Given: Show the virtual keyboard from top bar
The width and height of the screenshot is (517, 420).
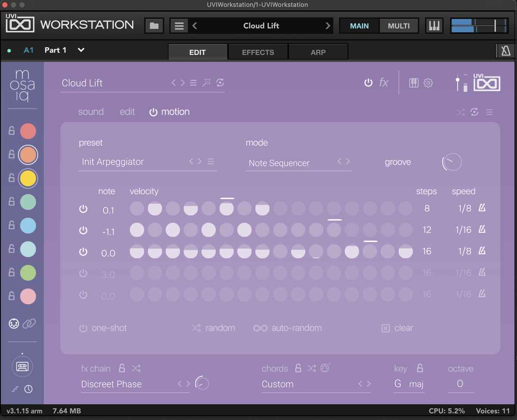Looking at the screenshot, I should point(434,26).
